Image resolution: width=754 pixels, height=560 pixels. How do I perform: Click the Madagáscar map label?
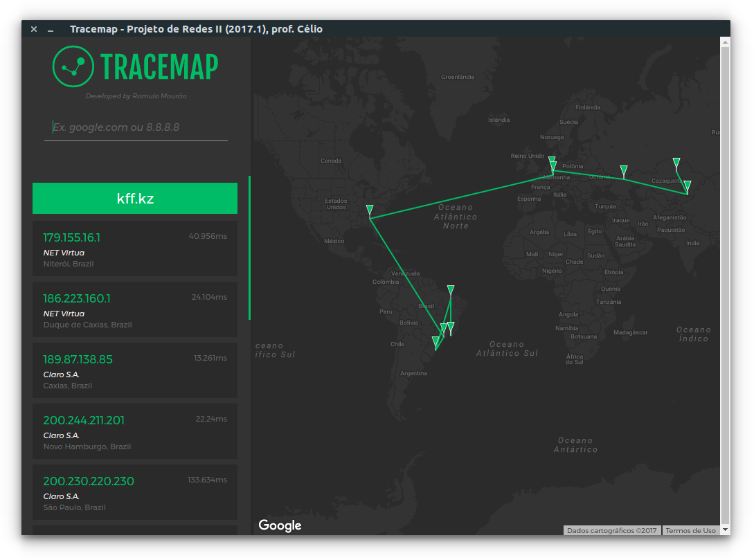coord(631,333)
